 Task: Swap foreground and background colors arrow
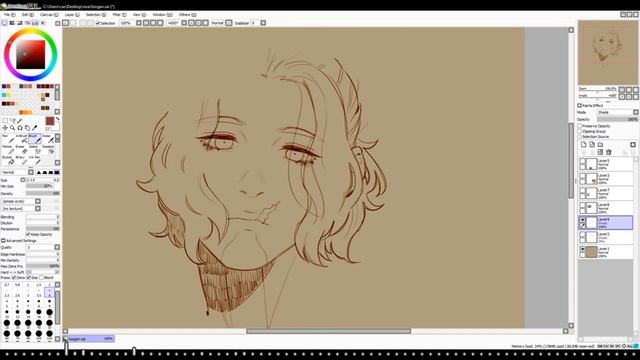click(58, 119)
